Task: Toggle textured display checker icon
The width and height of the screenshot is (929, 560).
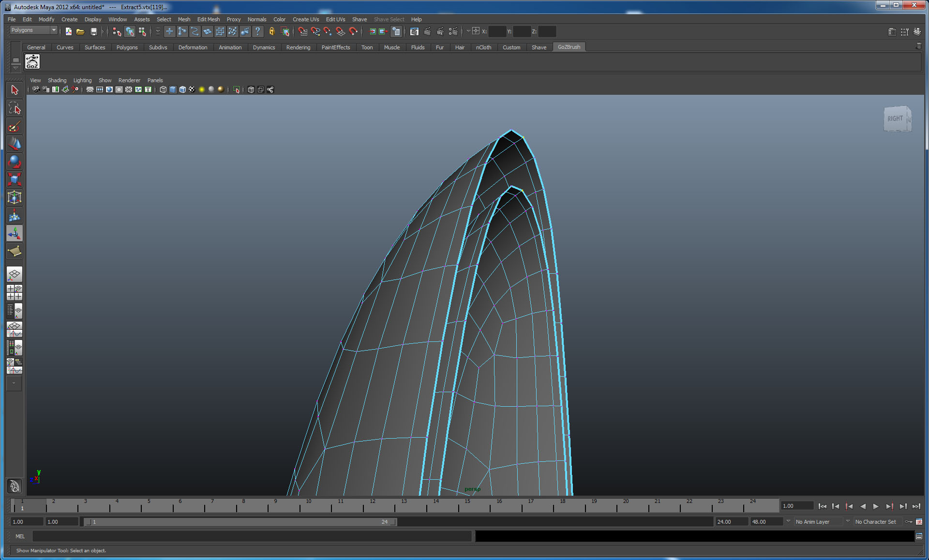Action: click(192, 89)
